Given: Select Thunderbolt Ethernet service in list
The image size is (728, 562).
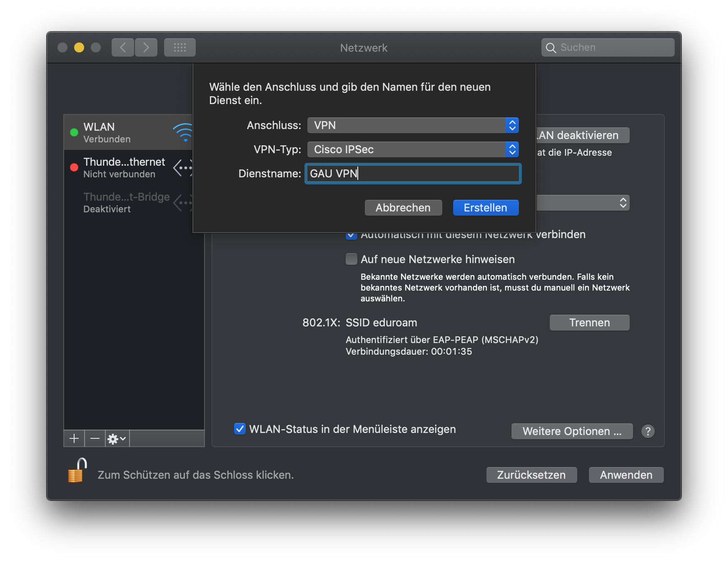Looking at the screenshot, I should click(128, 167).
